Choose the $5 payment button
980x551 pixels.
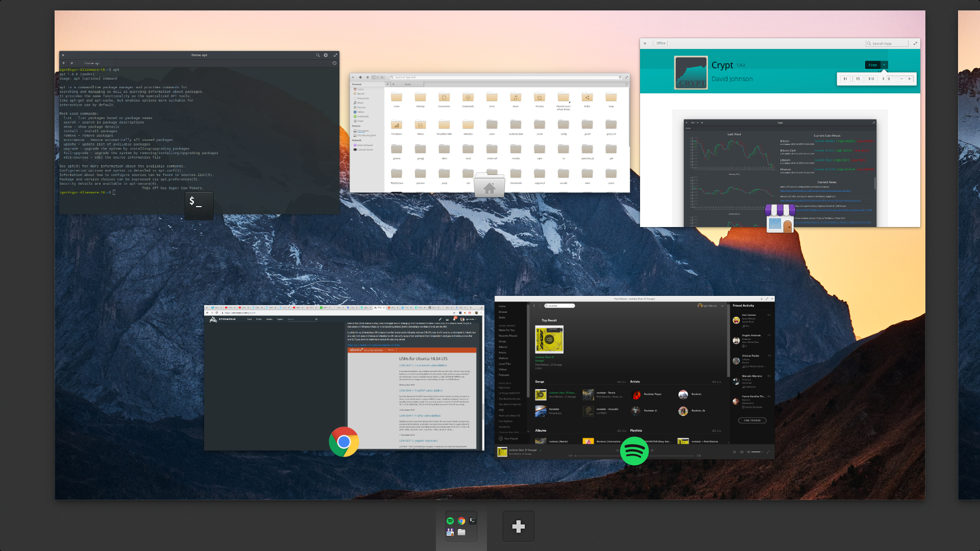click(857, 79)
